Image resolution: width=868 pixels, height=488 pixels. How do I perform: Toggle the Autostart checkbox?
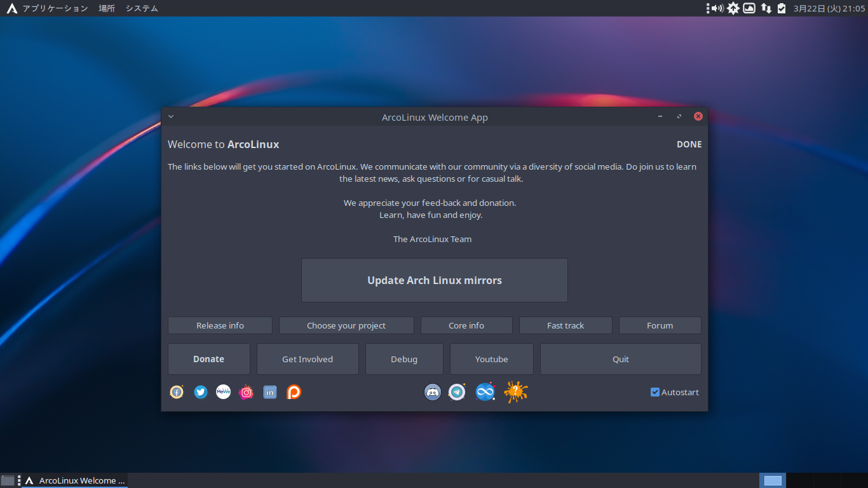click(655, 392)
